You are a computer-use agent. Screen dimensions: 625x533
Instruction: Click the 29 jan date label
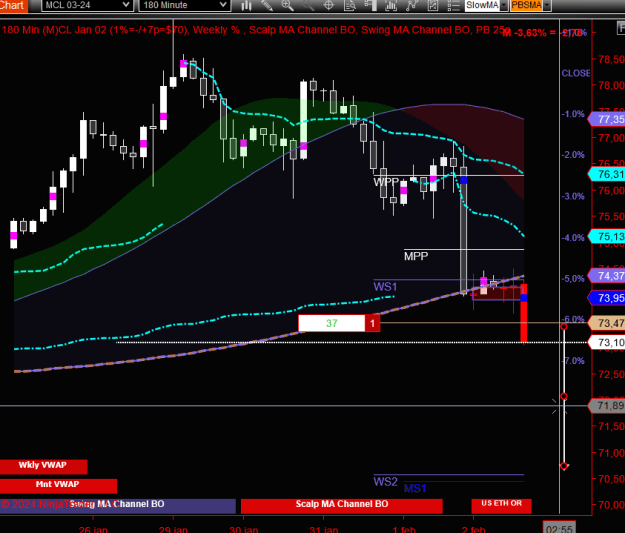(173, 529)
